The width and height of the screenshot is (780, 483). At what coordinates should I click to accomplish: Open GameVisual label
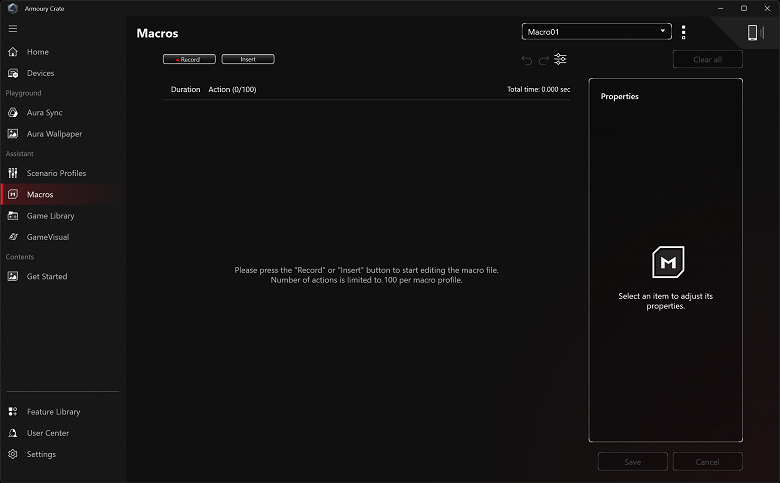[x=48, y=237]
